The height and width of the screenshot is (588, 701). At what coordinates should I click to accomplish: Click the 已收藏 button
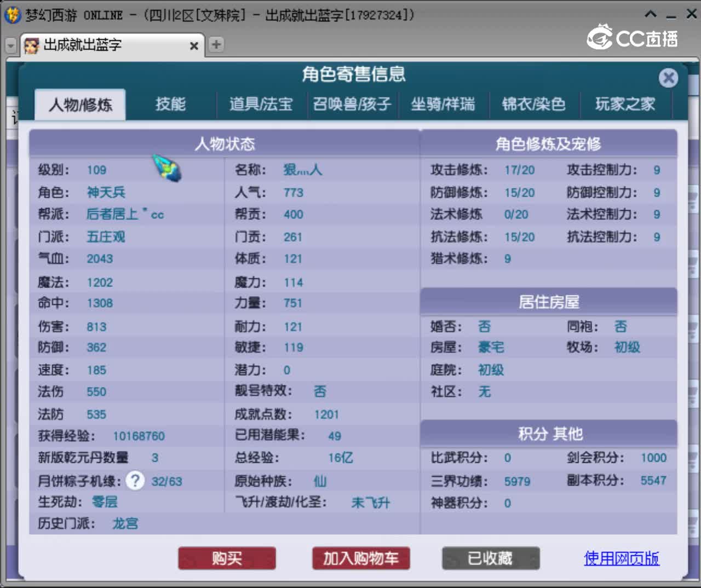pos(491,558)
